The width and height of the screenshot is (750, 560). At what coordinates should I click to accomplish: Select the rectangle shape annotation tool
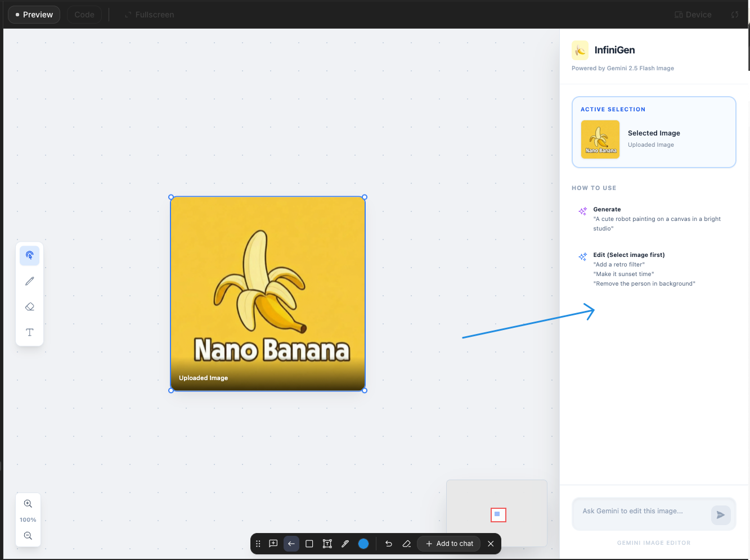coord(309,544)
